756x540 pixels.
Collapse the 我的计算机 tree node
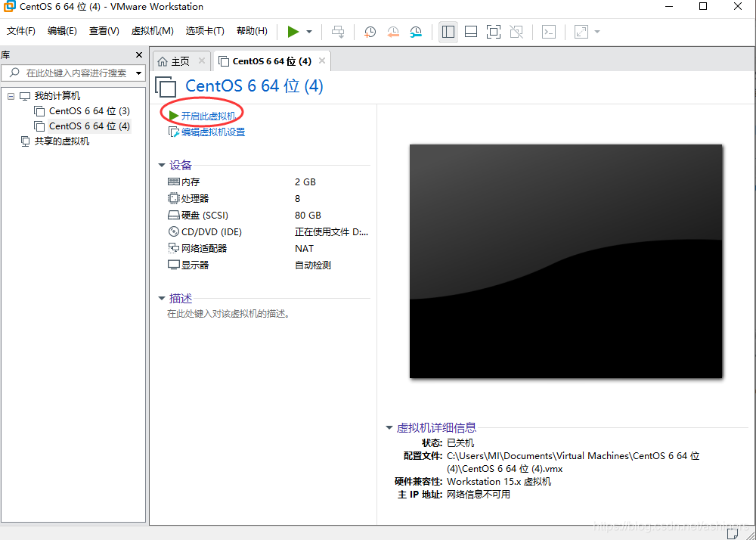click(11, 97)
